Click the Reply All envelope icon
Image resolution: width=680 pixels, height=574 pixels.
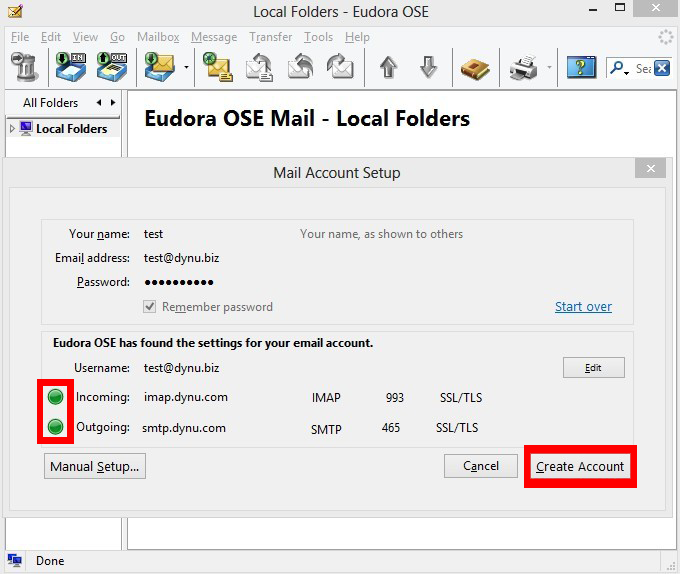click(300, 67)
